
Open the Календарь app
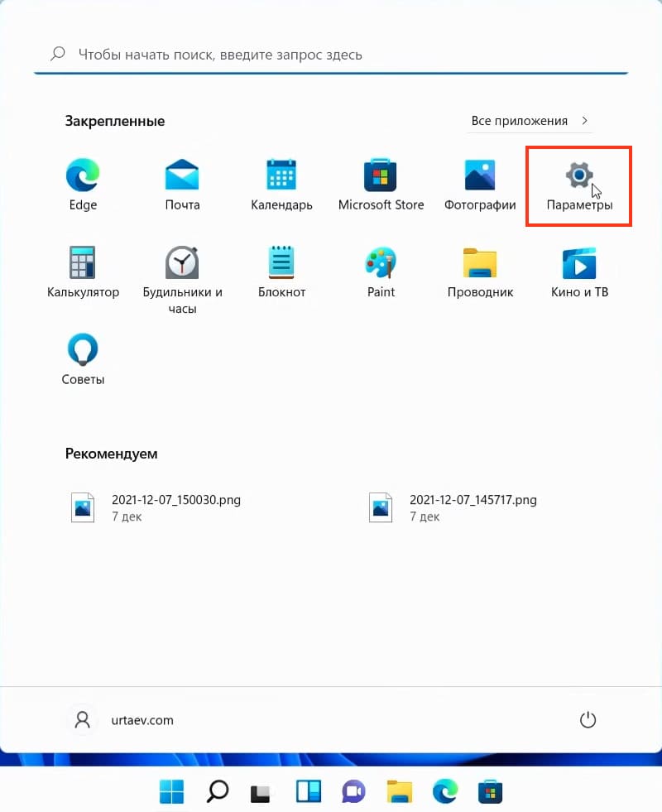(x=281, y=185)
